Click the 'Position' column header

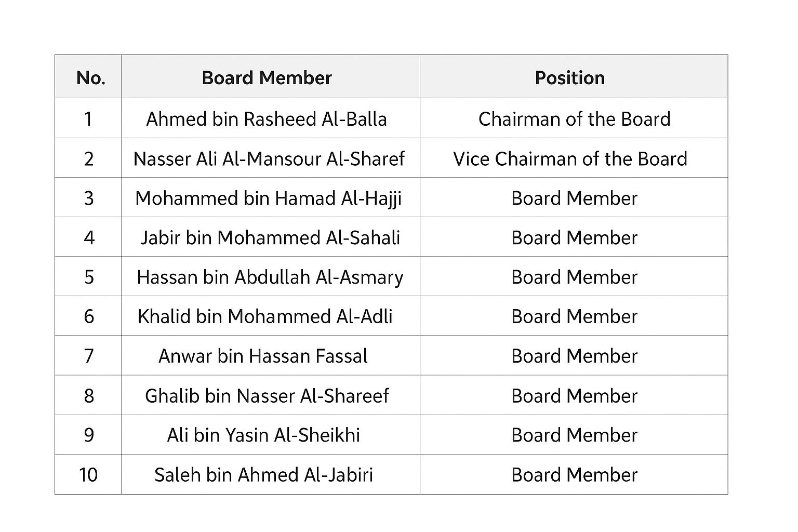(569, 78)
